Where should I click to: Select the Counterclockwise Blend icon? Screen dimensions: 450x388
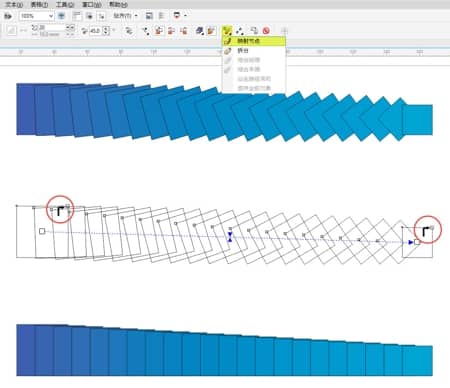click(184, 31)
